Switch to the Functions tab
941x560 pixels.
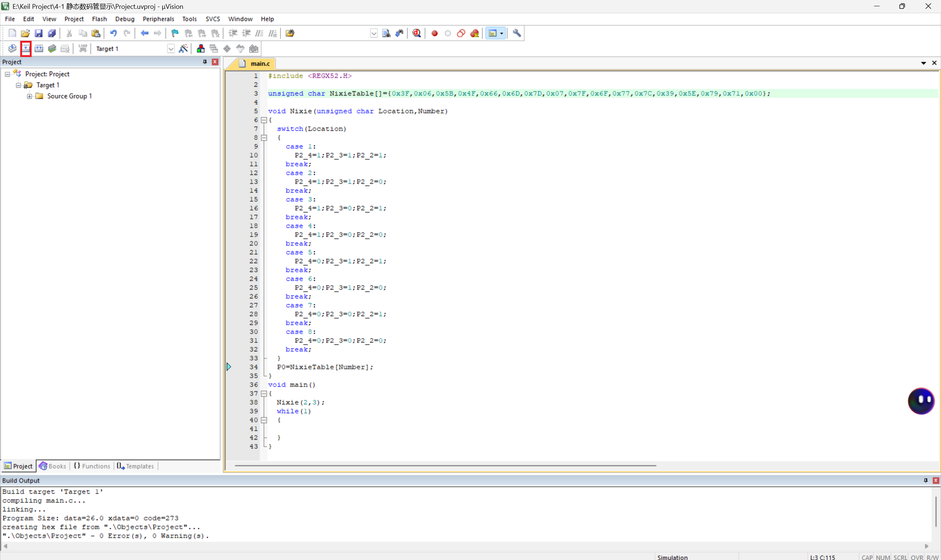coord(92,466)
